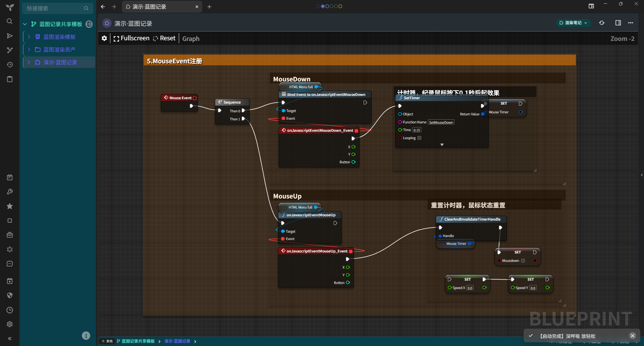Screen dimensions: 644x346
Task: Click the clock icon near sidebar bottom
Action: (10, 310)
